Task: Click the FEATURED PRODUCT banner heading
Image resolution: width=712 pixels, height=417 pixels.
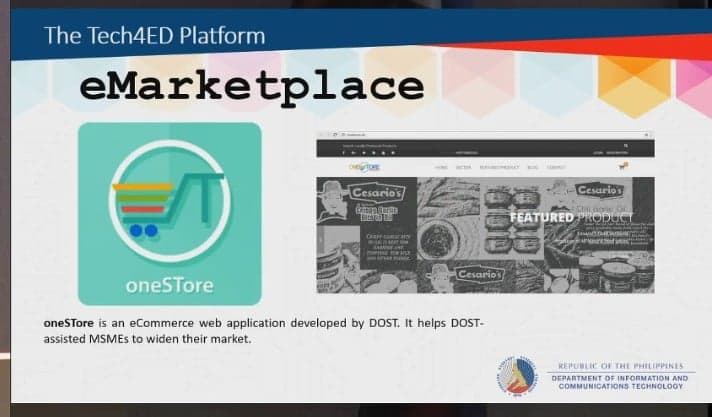Action: pyautogui.click(x=570, y=217)
